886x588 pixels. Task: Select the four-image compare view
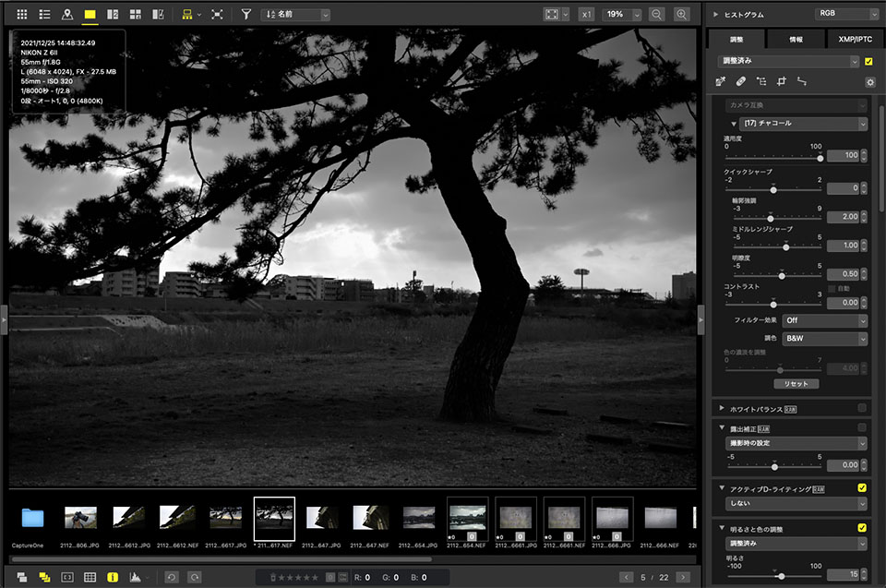tap(135, 14)
